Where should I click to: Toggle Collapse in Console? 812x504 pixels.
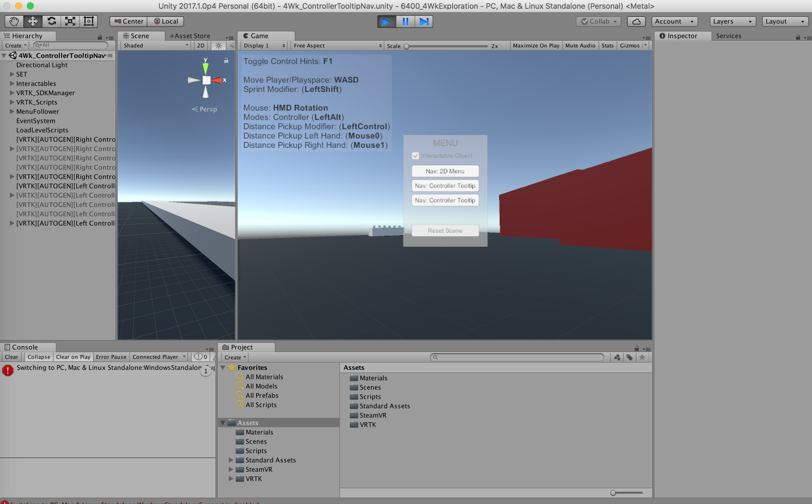39,357
